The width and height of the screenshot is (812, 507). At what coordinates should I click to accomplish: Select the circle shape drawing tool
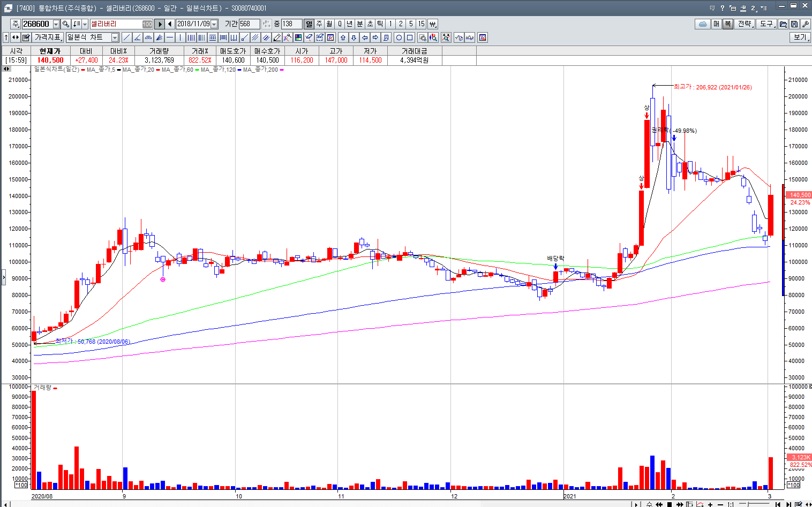pyautogui.click(x=399, y=37)
